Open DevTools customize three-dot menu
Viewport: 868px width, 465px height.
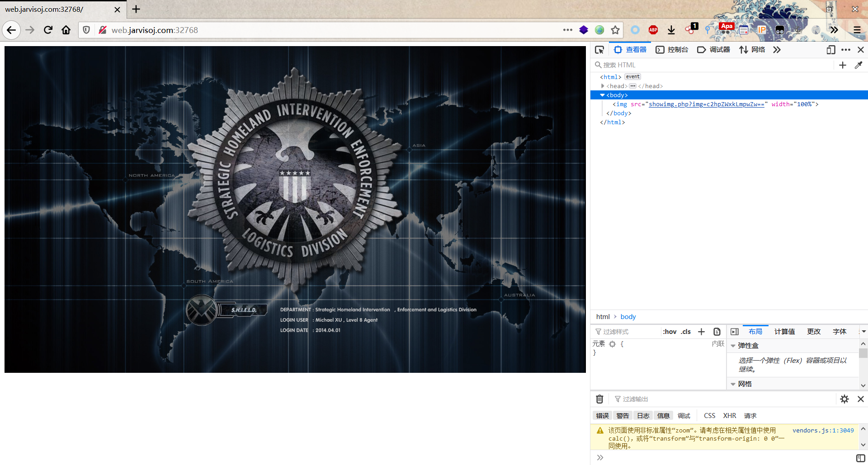(x=846, y=50)
